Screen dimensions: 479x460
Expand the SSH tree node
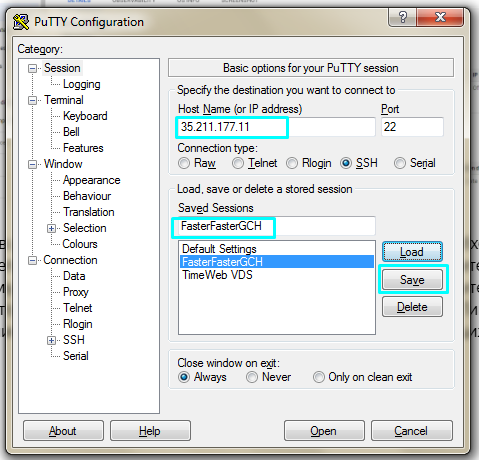51,340
